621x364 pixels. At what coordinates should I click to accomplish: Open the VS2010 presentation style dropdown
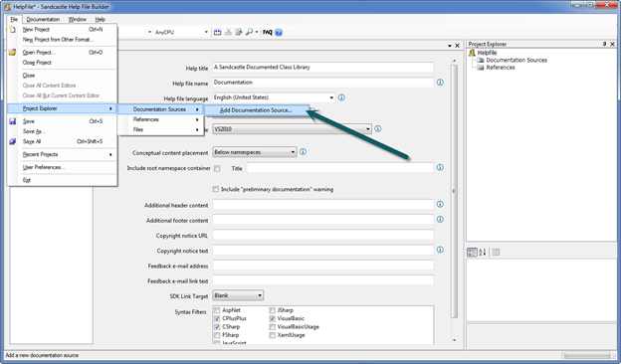coord(368,129)
